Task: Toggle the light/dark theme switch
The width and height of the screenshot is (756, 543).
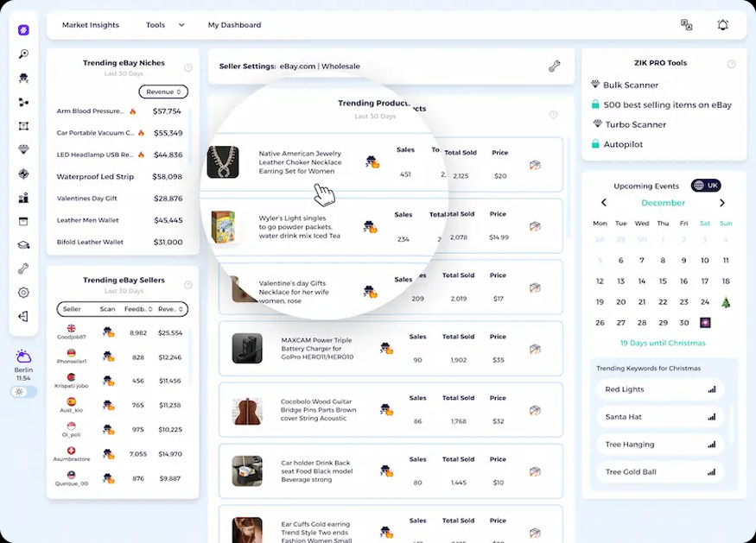Action: coord(23,392)
